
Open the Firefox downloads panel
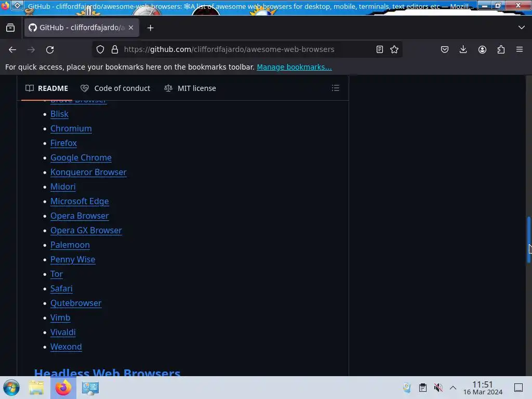tap(463, 49)
